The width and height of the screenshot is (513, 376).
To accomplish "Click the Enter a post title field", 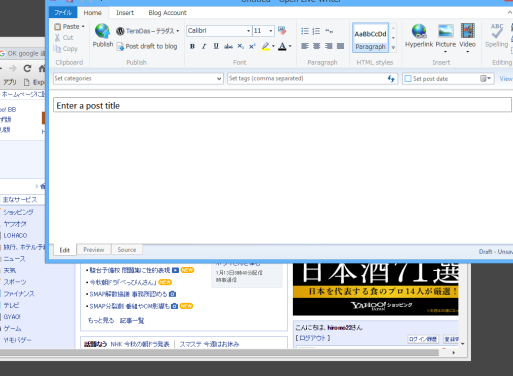I will (282, 105).
